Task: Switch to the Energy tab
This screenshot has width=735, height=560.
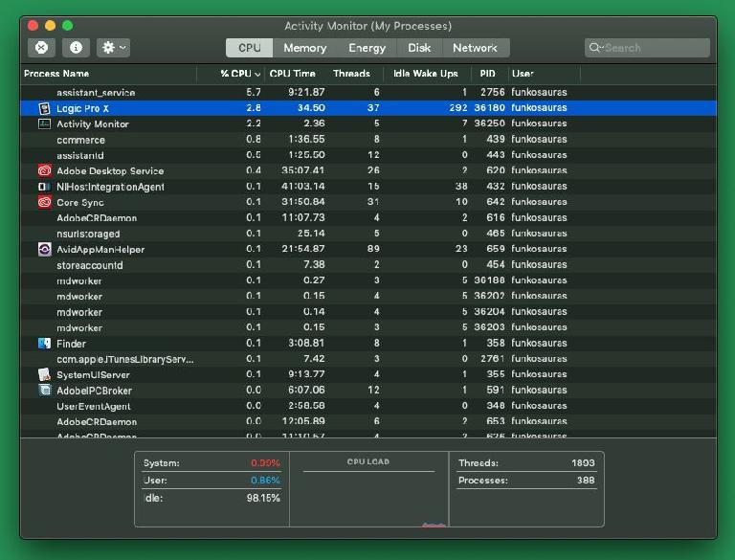Action: point(367,48)
